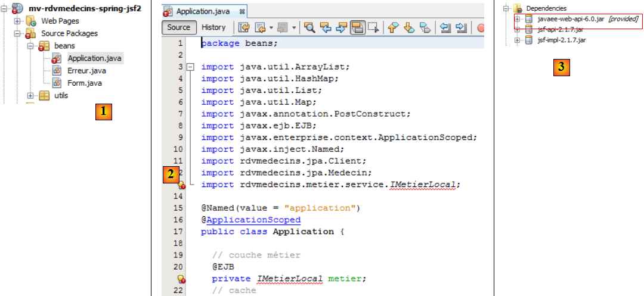
Task: Click the Shift Line Right icon
Action: coord(461,27)
